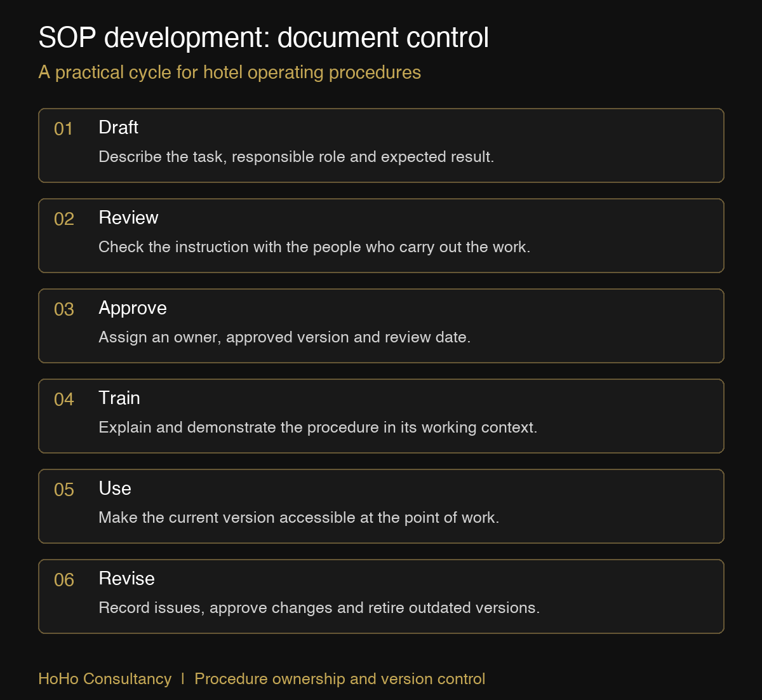Select step number 05
762x700 pixels.
(x=64, y=490)
